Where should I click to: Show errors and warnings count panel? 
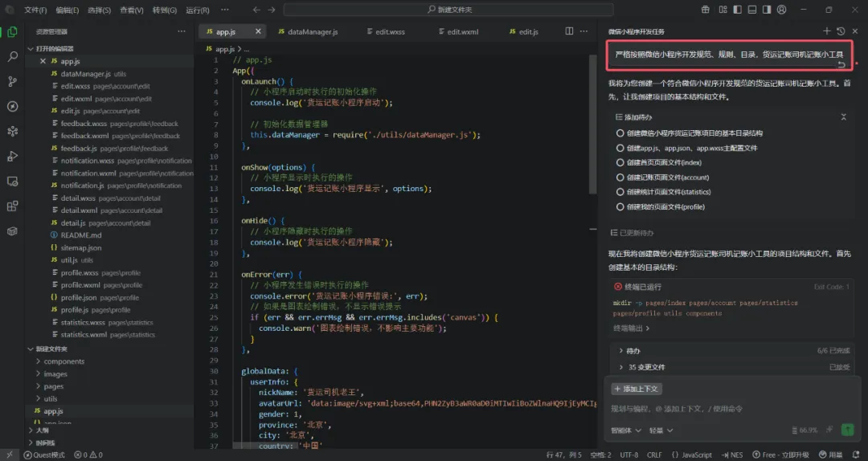coord(88,455)
